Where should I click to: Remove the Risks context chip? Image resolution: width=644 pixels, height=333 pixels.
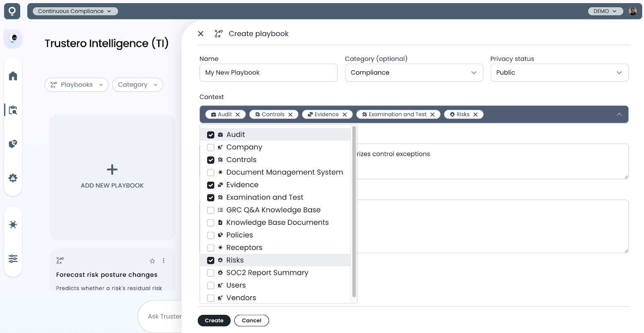[x=475, y=115]
